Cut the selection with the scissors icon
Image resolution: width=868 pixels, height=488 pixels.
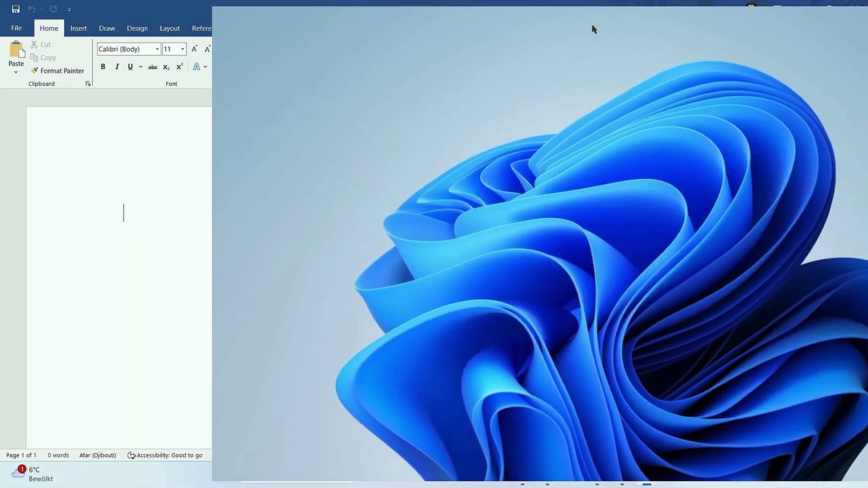pyautogui.click(x=41, y=45)
